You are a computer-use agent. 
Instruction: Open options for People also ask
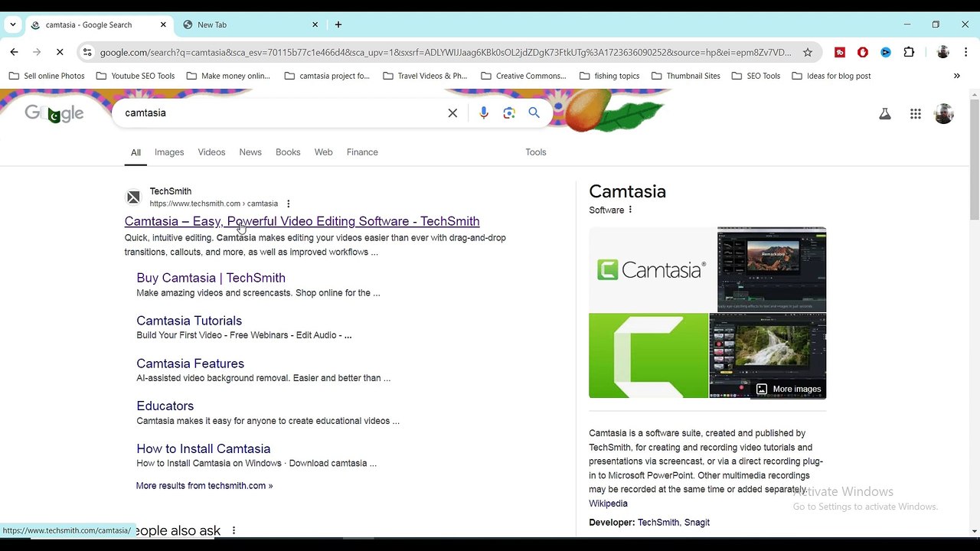click(x=234, y=530)
